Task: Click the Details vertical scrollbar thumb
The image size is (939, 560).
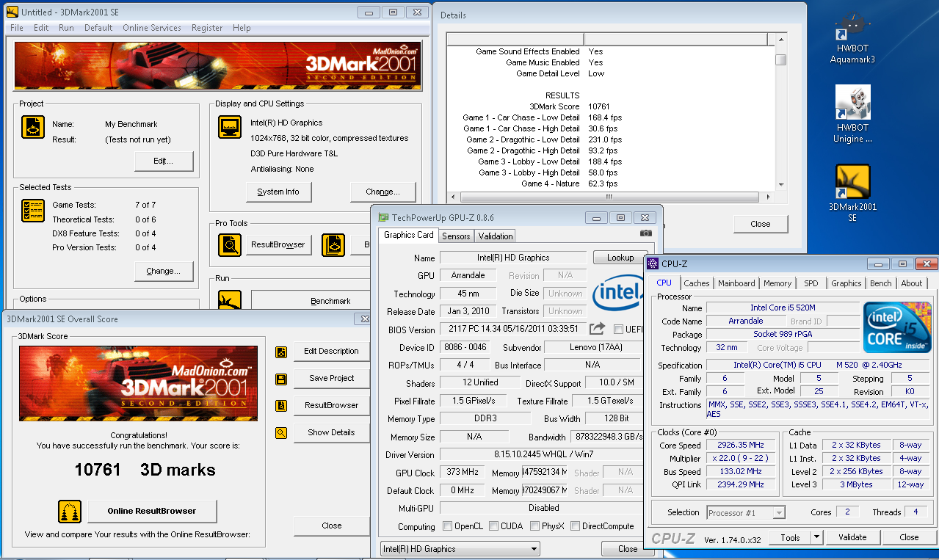Action: pos(781,59)
